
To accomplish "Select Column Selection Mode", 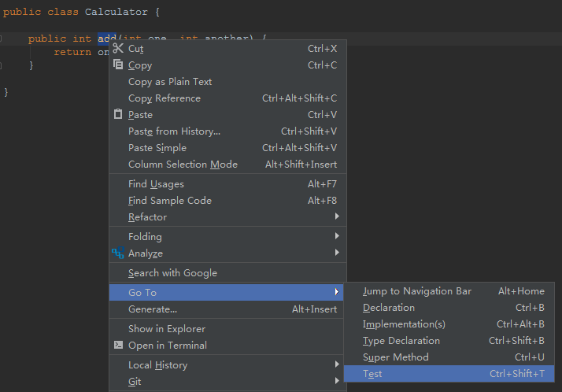I will (228, 164).
